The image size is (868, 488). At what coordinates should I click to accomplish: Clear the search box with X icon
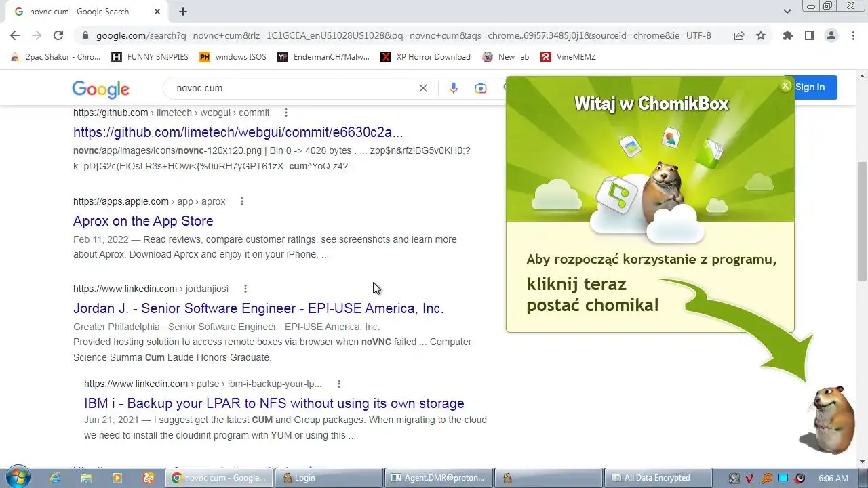(423, 88)
